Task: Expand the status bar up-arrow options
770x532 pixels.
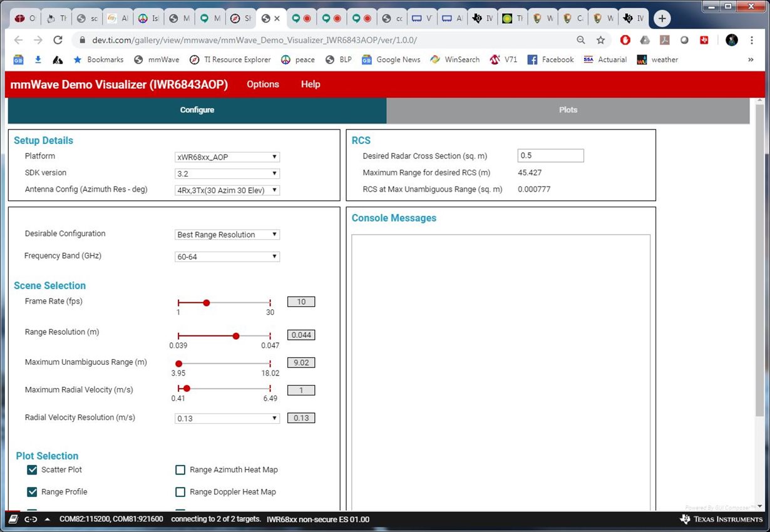Action: [x=47, y=519]
